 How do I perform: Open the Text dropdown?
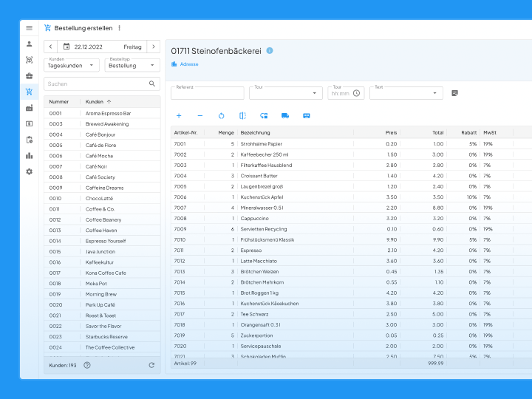coord(406,93)
